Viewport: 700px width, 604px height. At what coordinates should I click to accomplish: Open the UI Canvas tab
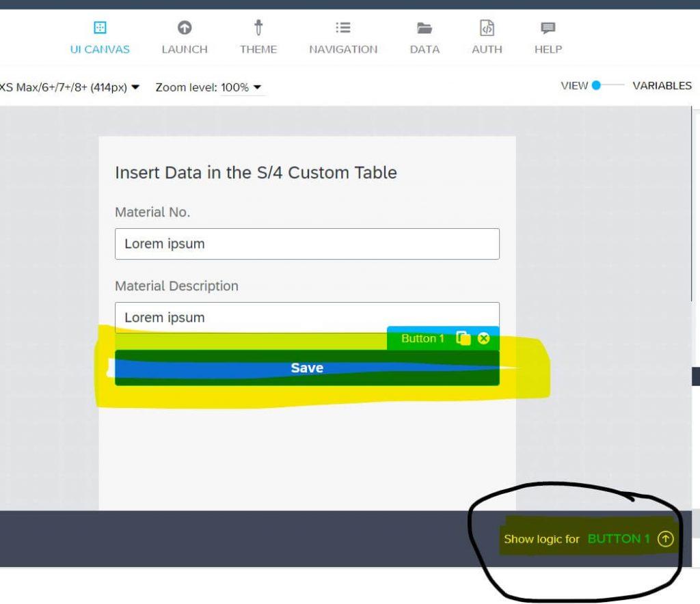pyautogui.click(x=100, y=38)
